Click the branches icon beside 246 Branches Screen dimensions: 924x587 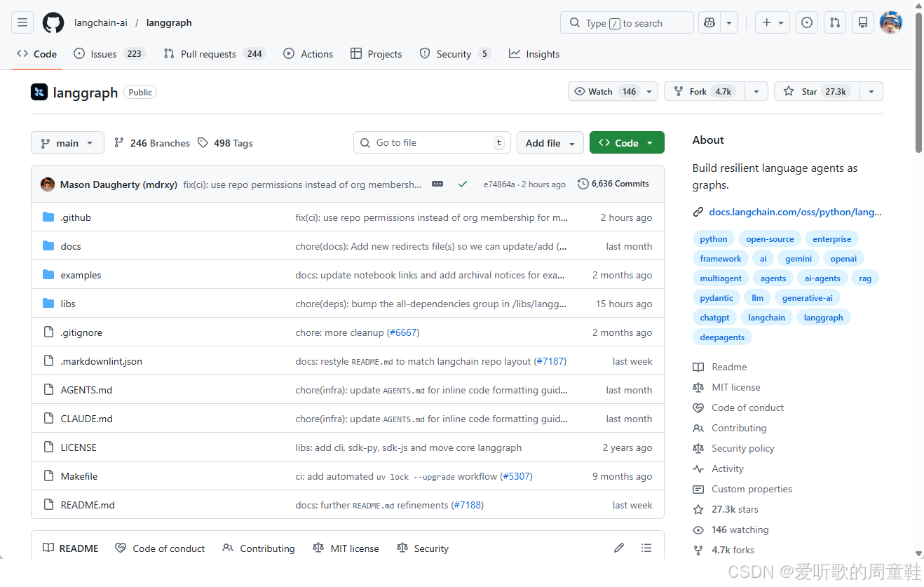click(119, 142)
